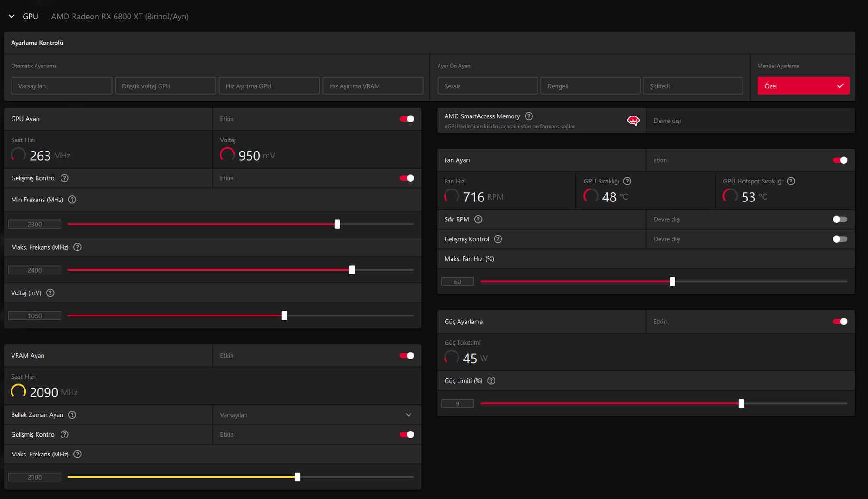The width and height of the screenshot is (868, 499).
Task: Click the Güç Limiti slider handle
Action: pos(741,403)
